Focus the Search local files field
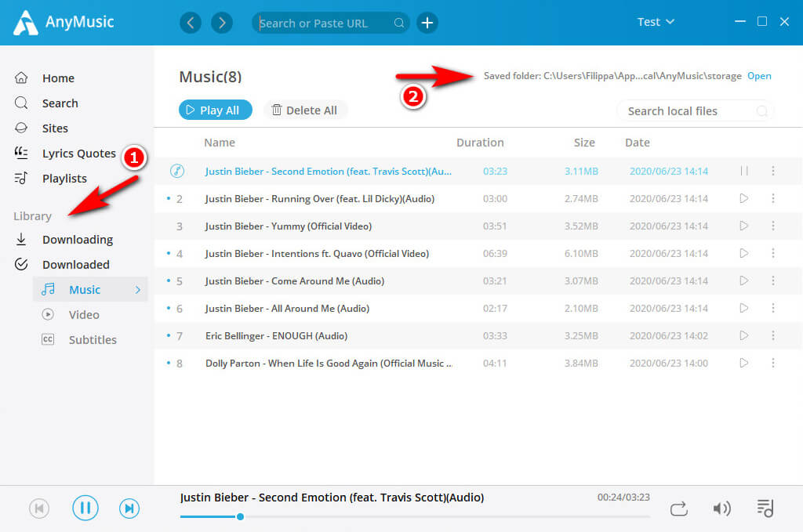Image resolution: width=803 pixels, height=532 pixels. tap(695, 111)
